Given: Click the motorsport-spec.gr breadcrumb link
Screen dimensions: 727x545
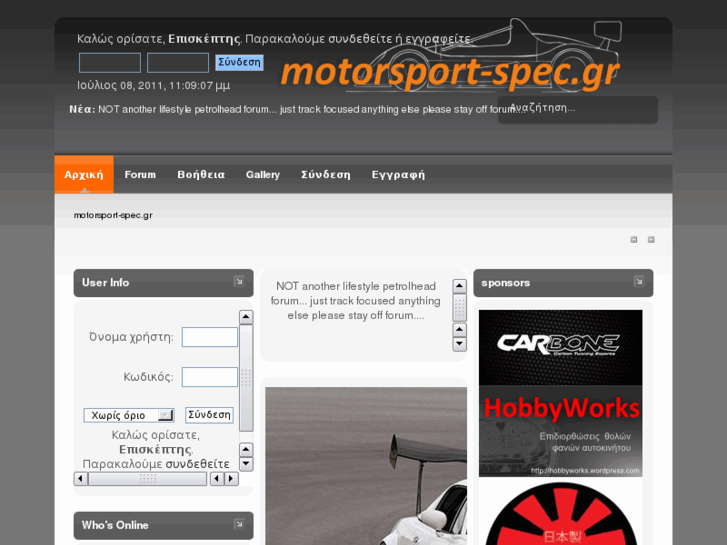Looking at the screenshot, I should 113,215.
